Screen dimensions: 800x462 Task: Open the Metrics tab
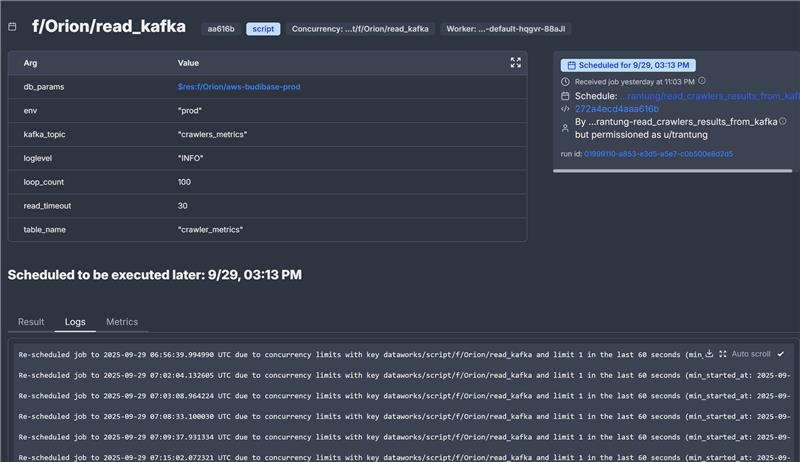[x=122, y=322]
